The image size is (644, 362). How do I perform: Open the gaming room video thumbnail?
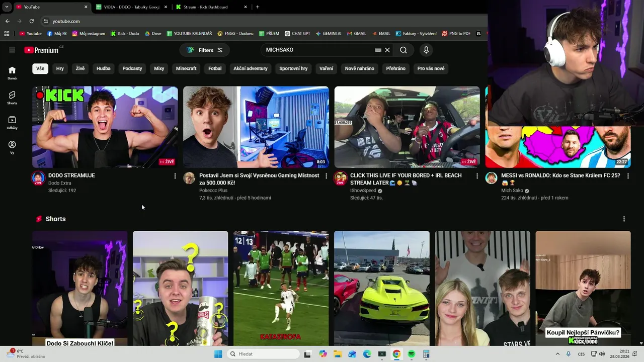pos(256,127)
